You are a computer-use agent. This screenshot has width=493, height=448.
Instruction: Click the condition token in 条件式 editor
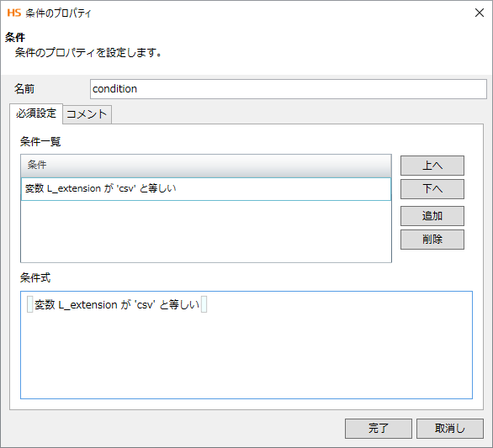coord(117,304)
